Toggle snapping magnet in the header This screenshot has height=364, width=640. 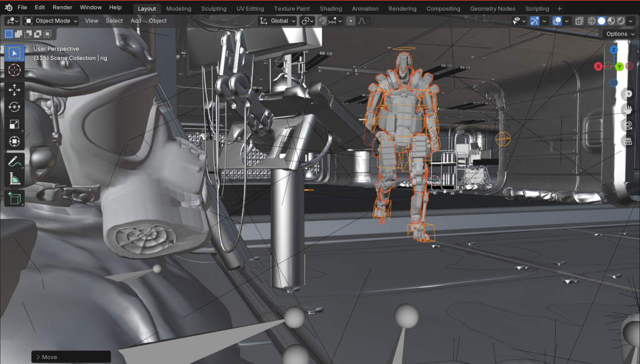(x=322, y=21)
